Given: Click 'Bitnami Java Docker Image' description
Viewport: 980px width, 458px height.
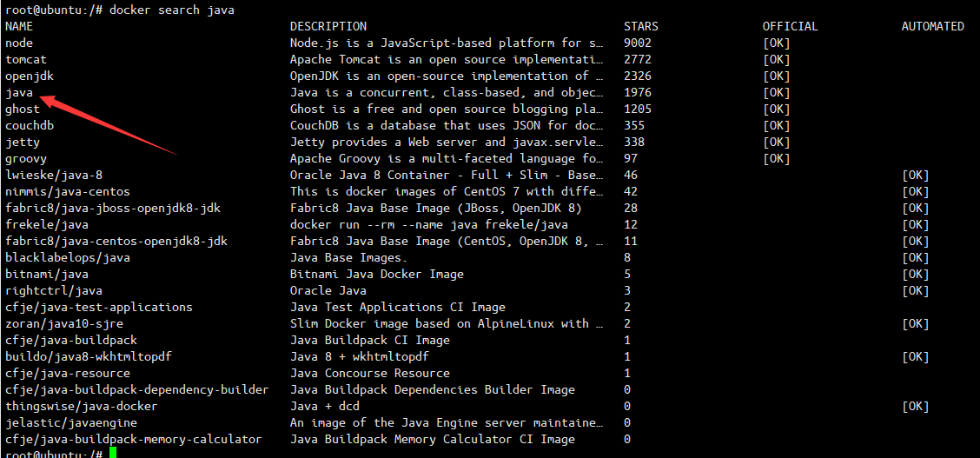Looking at the screenshot, I should [377, 275].
